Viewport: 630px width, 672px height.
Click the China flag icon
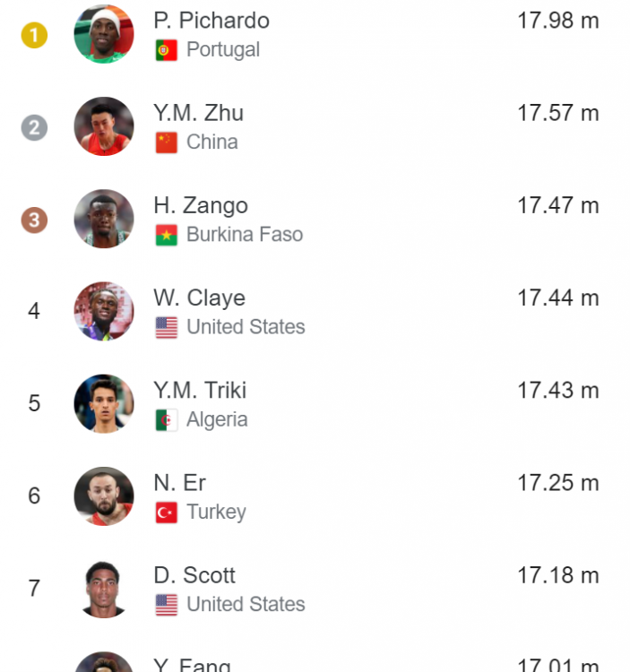(167, 142)
